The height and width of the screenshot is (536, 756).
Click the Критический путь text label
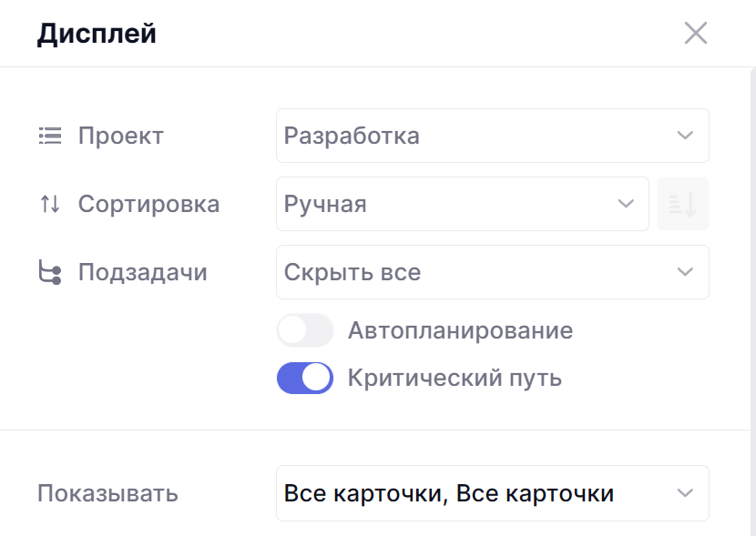(x=455, y=378)
